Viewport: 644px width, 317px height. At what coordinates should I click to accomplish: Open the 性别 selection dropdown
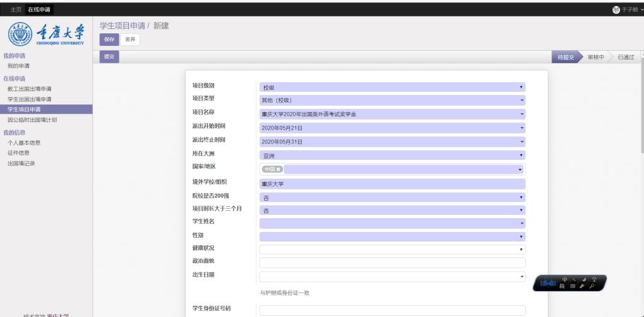click(x=392, y=236)
